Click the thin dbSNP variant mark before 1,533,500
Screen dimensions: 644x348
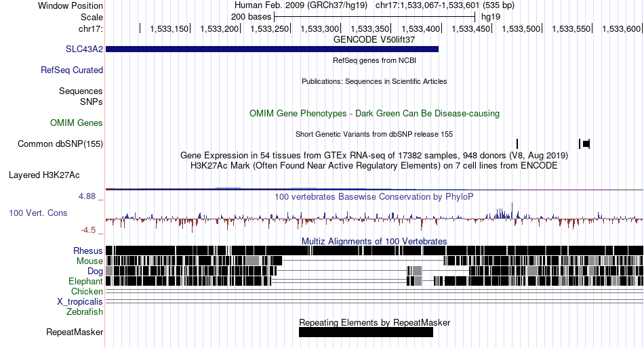click(517, 144)
